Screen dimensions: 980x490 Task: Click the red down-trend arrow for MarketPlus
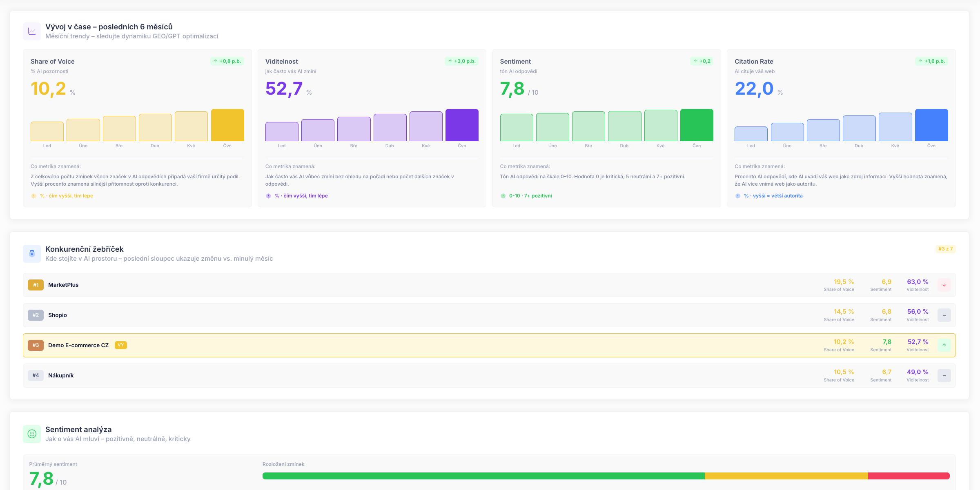pyautogui.click(x=944, y=285)
